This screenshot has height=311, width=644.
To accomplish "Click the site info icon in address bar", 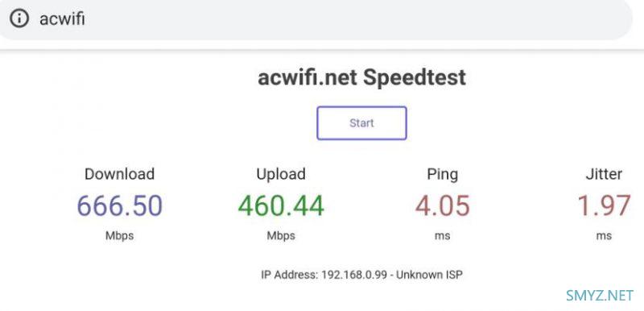I will (x=19, y=19).
